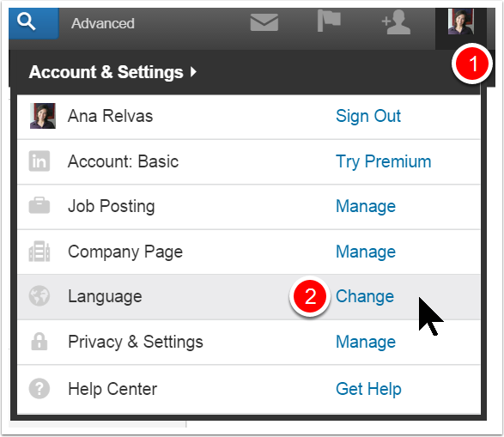This screenshot has width=504, height=437.
Task: Open the messages envelope icon
Action: (264, 22)
